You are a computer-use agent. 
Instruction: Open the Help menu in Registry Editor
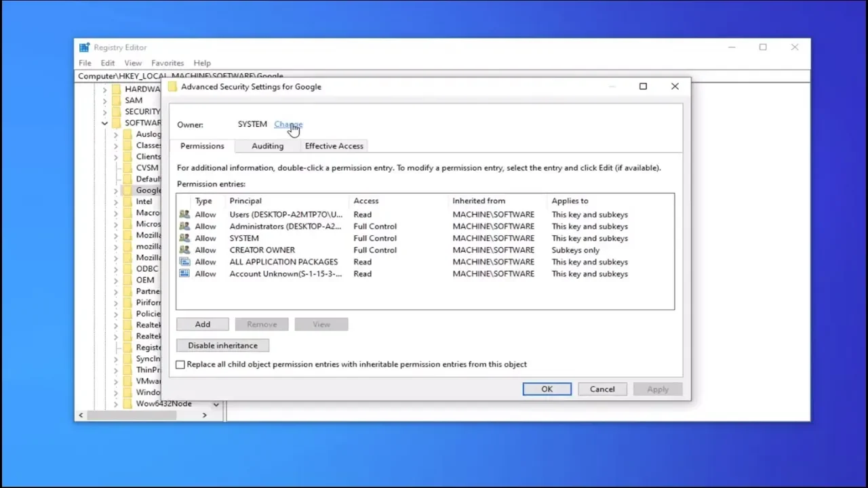click(202, 63)
